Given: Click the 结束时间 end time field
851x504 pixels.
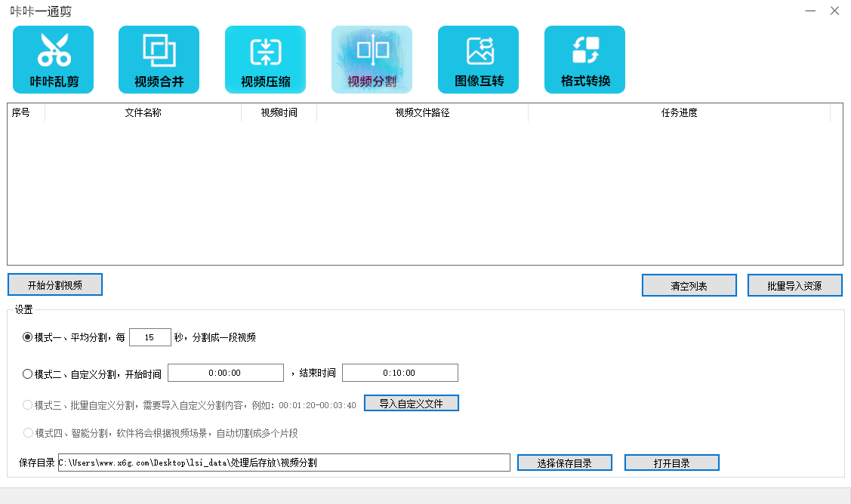Looking at the screenshot, I should [399, 373].
